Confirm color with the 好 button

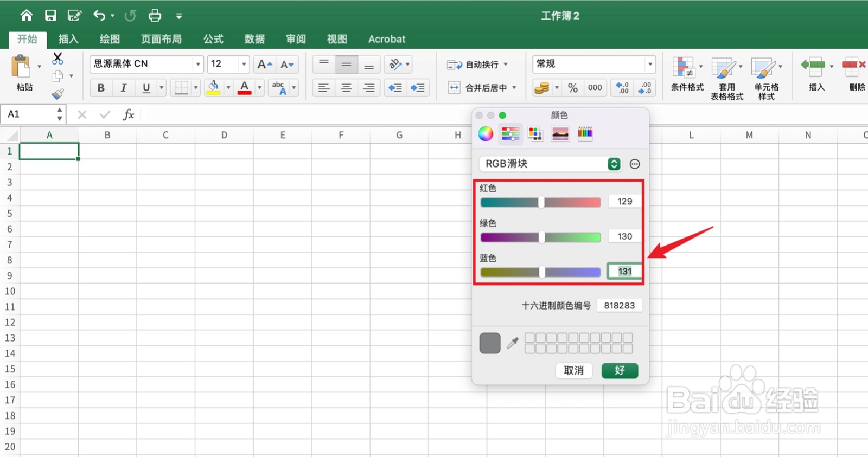point(620,371)
